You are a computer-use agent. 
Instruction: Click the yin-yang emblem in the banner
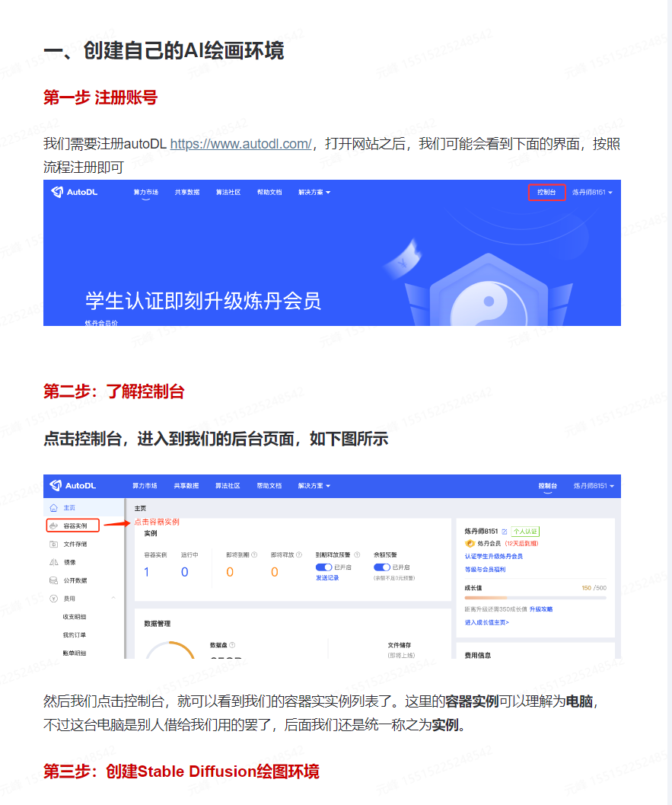489,304
